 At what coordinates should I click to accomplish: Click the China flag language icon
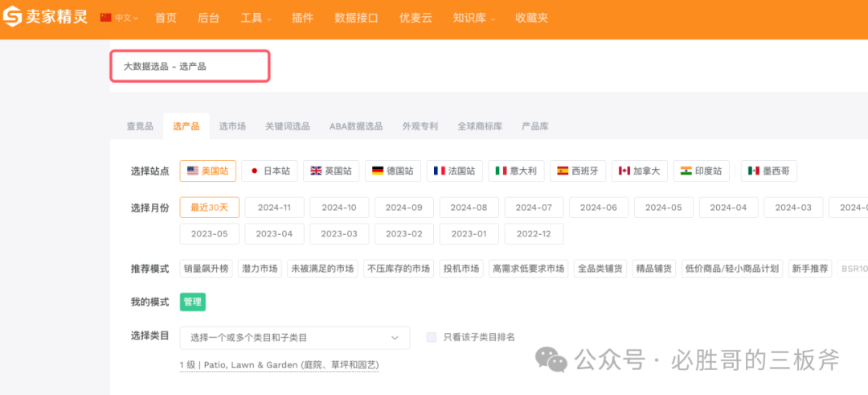[x=106, y=17]
